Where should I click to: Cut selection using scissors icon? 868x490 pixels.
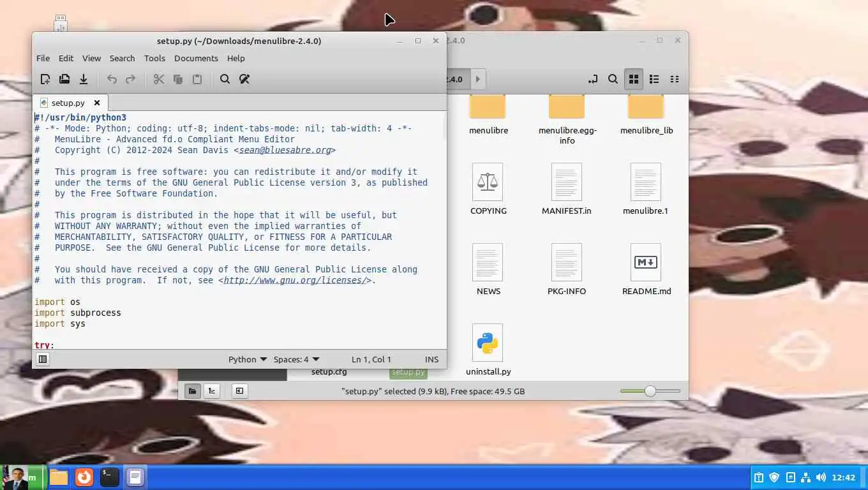[159, 79]
